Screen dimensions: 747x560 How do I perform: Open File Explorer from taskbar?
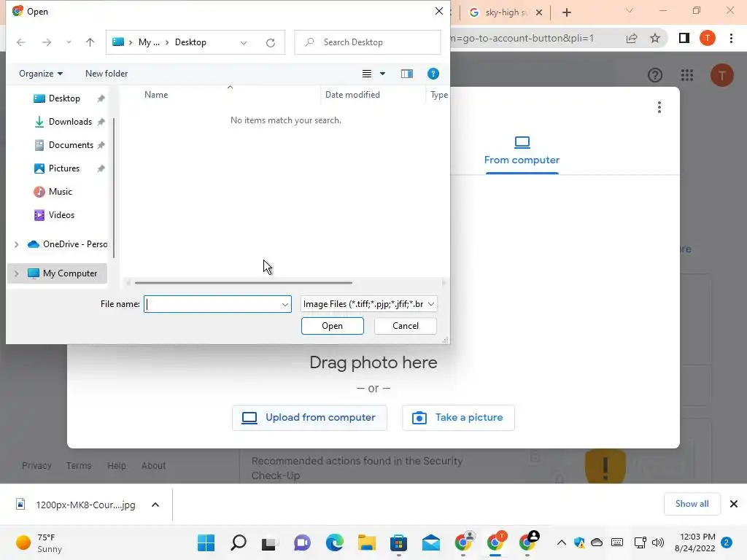click(x=367, y=542)
